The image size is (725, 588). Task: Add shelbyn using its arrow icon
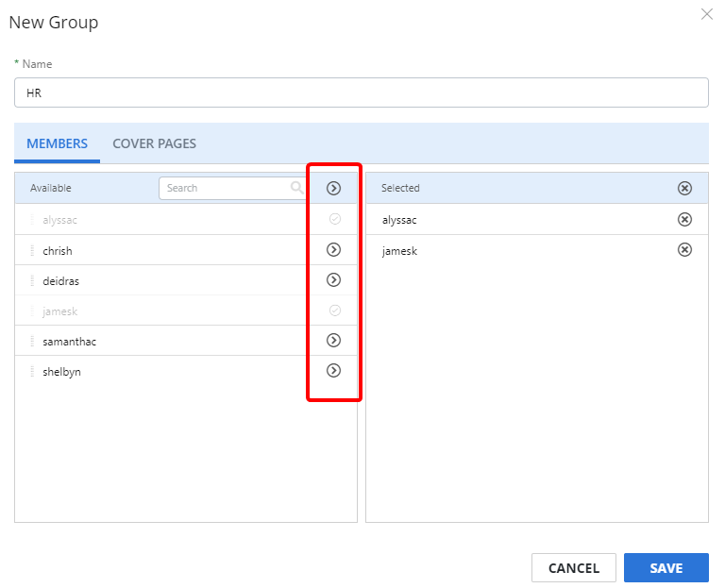(x=333, y=371)
